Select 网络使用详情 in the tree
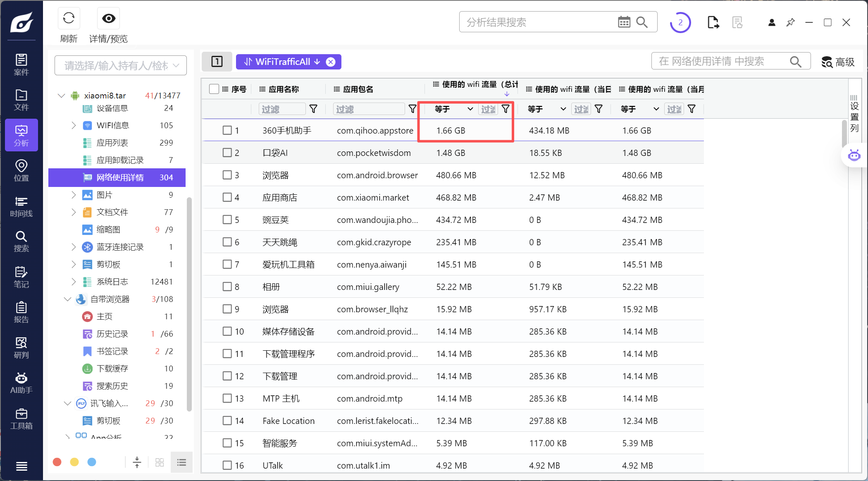 tap(117, 177)
